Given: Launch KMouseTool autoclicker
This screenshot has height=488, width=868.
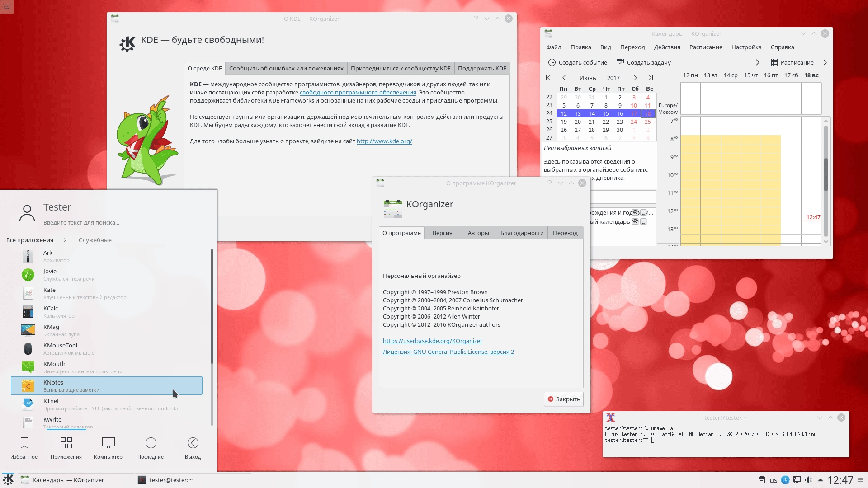Looking at the screenshot, I should 107,349.
